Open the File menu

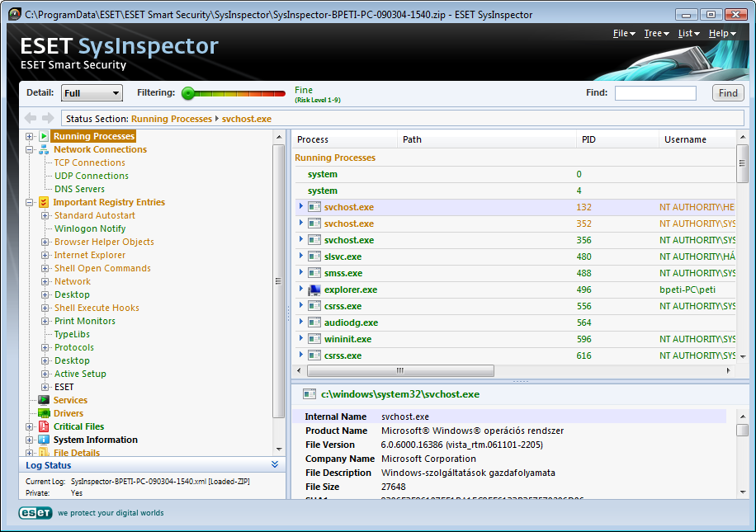(x=624, y=33)
